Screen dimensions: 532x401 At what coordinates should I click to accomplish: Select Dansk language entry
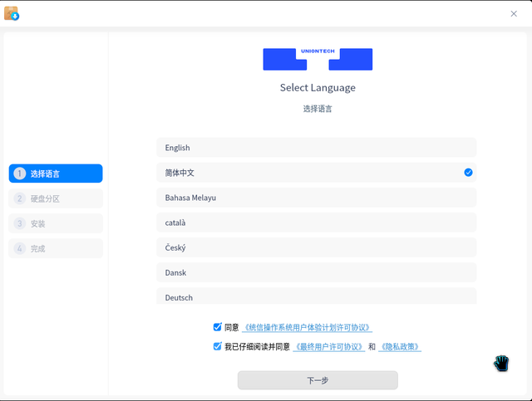(316, 272)
